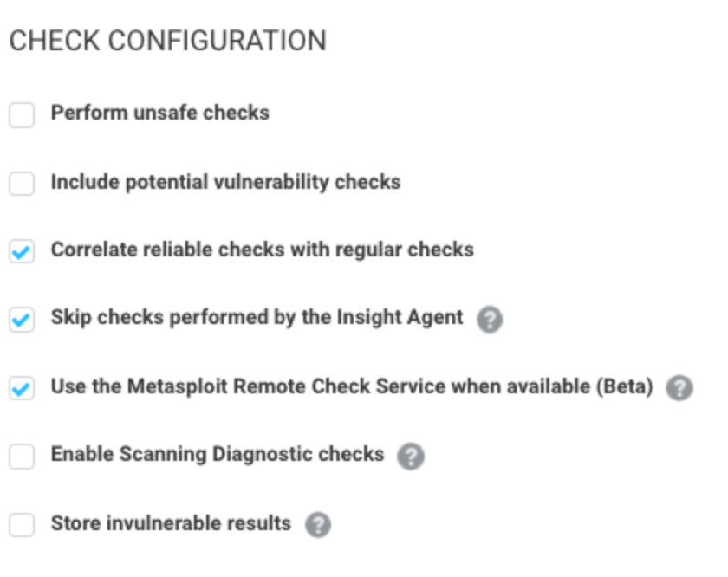Click "Skip checks performed by the Insight Agent" text
728x577 pixels.
(257, 318)
